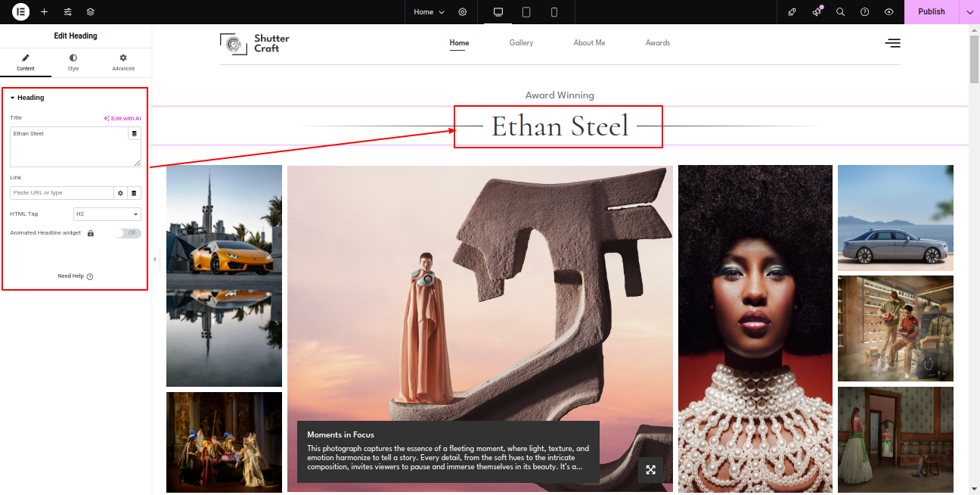Collapse the Heading section
980x495 pixels.
pyautogui.click(x=26, y=98)
